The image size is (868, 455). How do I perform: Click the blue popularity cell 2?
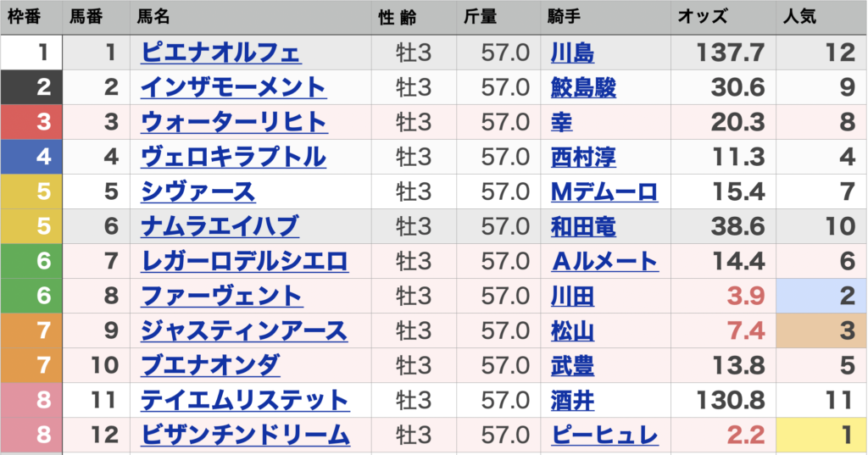tap(821, 296)
